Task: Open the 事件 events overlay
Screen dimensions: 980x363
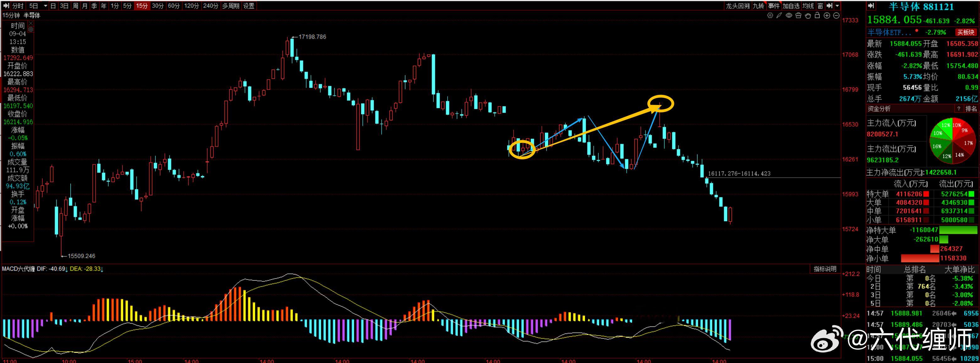Action: [774, 6]
